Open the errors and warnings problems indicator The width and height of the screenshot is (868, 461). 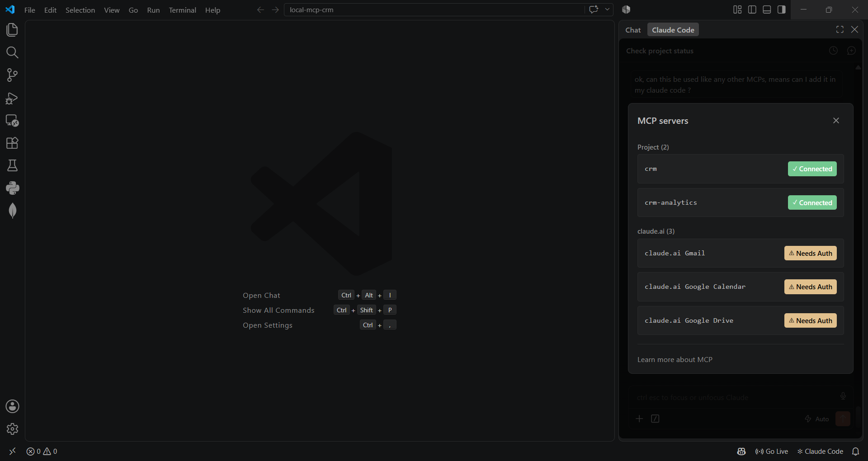coord(42,451)
